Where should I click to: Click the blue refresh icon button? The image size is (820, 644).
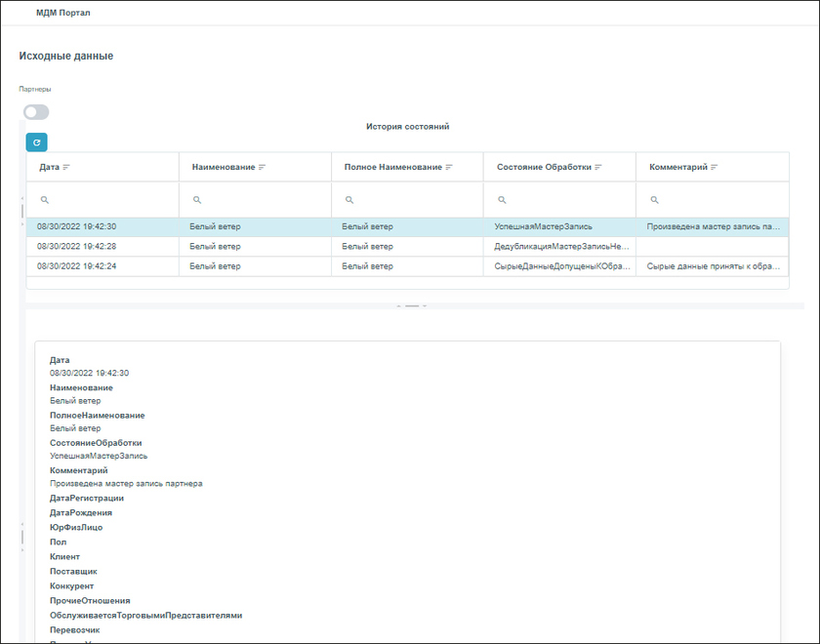(x=36, y=142)
